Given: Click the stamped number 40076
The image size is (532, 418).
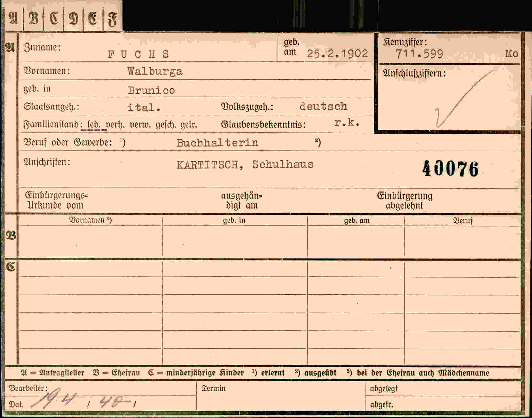Looking at the screenshot, I should point(450,169).
